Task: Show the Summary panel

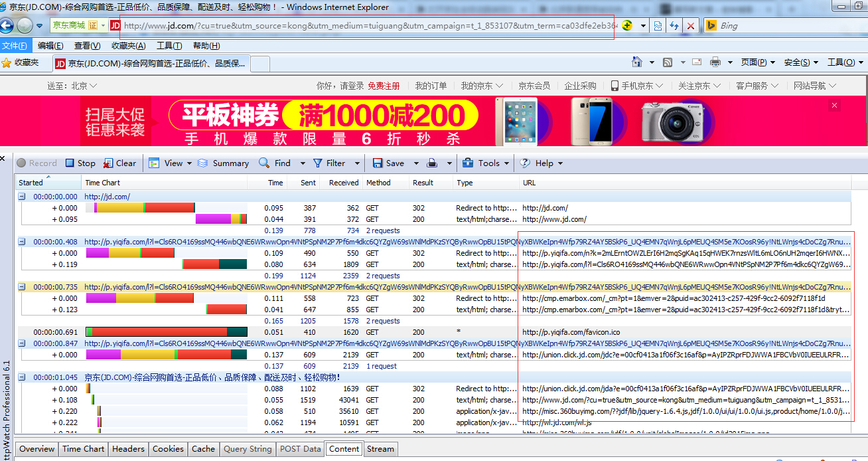Action: click(223, 163)
